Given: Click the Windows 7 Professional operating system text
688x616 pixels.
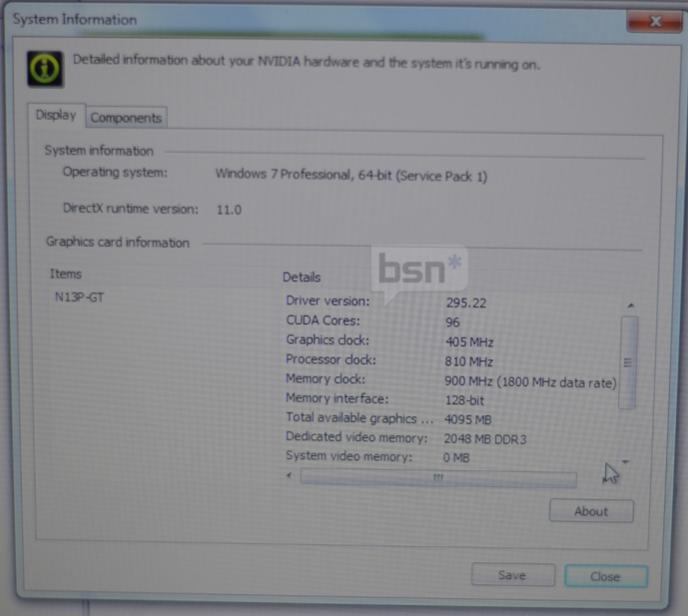Looking at the screenshot, I should (x=351, y=175).
